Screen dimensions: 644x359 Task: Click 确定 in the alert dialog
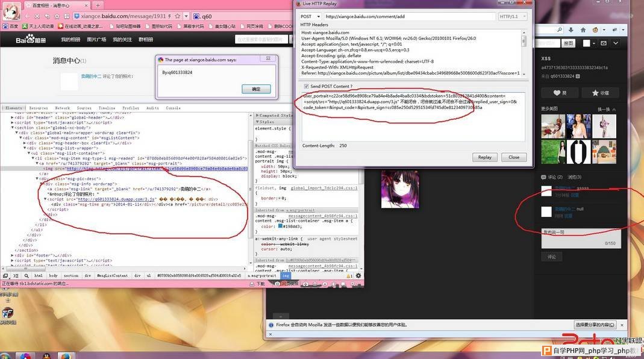(256, 89)
